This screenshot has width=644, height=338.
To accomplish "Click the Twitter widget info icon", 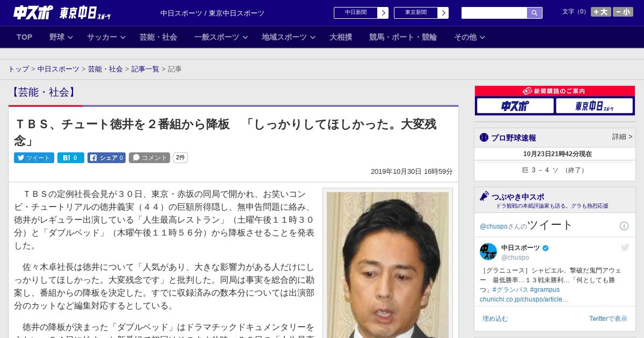I will tap(624, 226).
